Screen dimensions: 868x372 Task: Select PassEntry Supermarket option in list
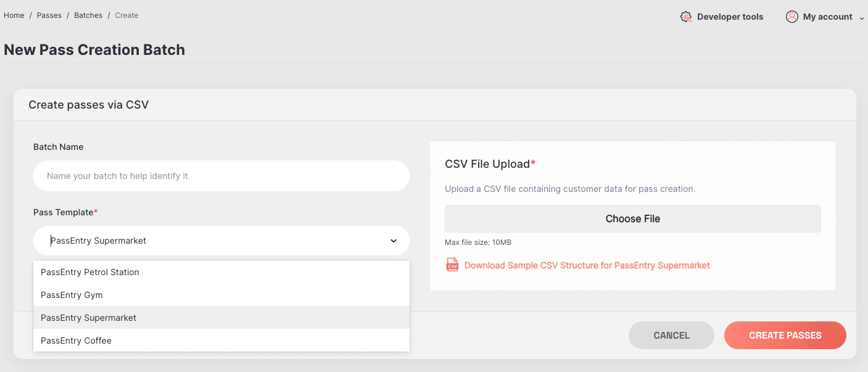[x=221, y=318]
